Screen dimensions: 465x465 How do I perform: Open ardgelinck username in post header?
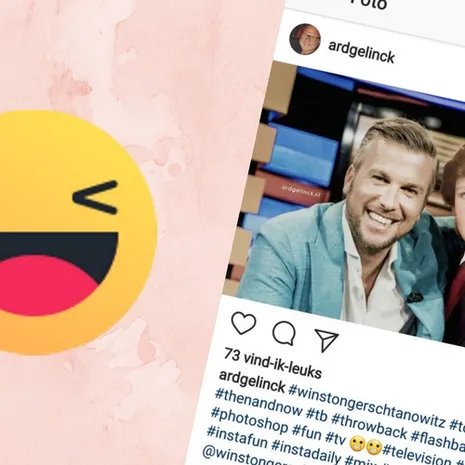[x=361, y=52]
